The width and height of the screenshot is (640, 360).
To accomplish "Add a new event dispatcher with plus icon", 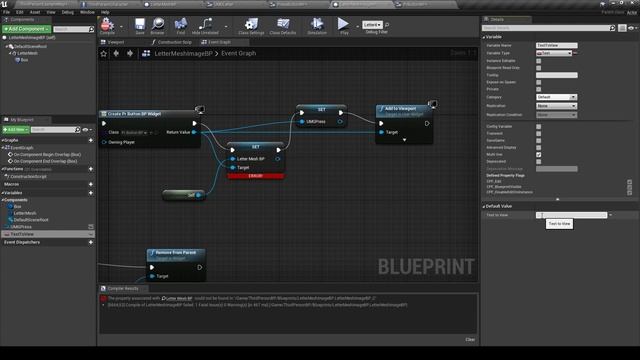I will 91,242.
